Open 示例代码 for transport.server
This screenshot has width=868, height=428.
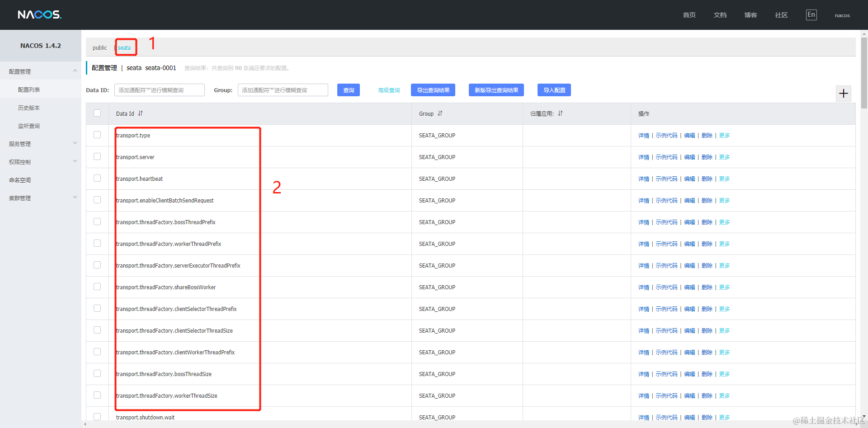[x=666, y=157]
